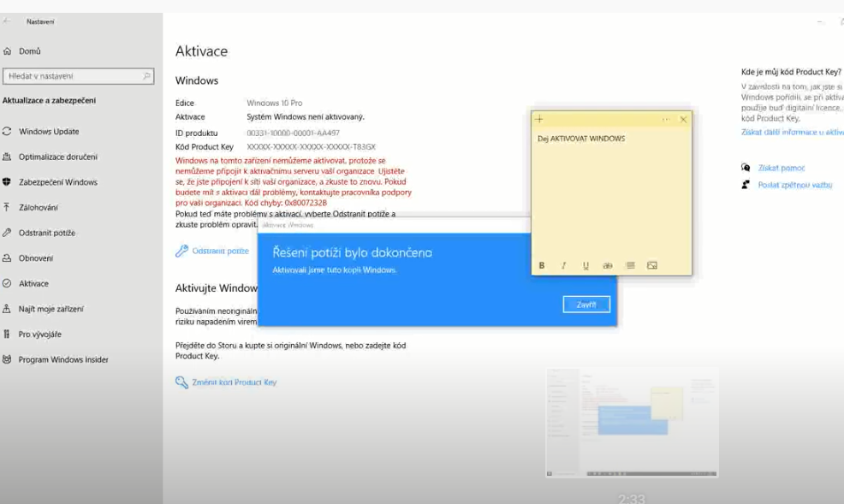The height and width of the screenshot is (504, 844).
Task: Click 'Aktivovali jsme tuto kopii Windows.' message
Action: 335,270
